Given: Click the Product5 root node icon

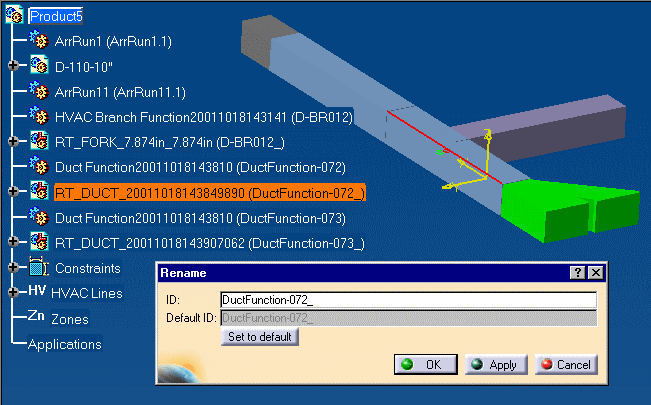Looking at the screenshot, I should tap(14, 16).
